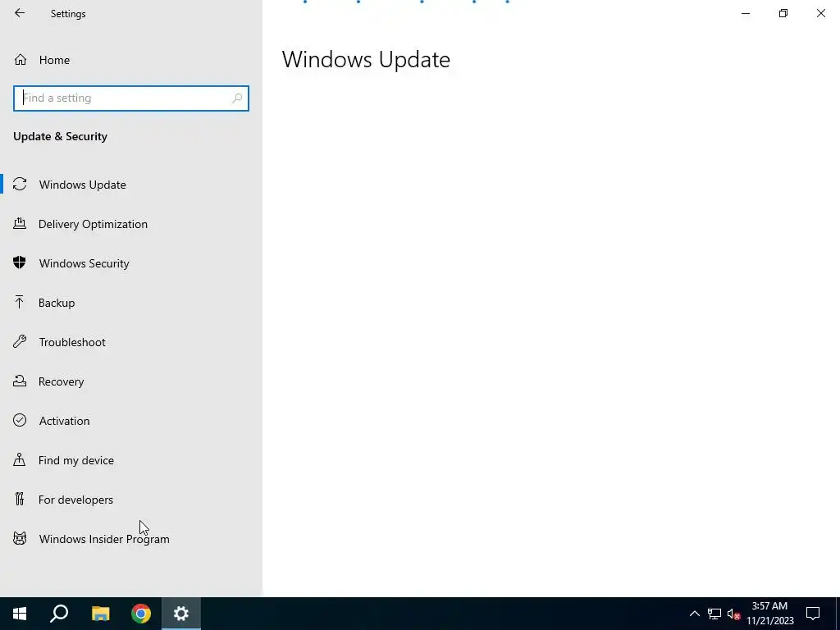Click the Delivery Optimization icon
The height and width of the screenshot is (630, 840).
(x=20, y=223)
